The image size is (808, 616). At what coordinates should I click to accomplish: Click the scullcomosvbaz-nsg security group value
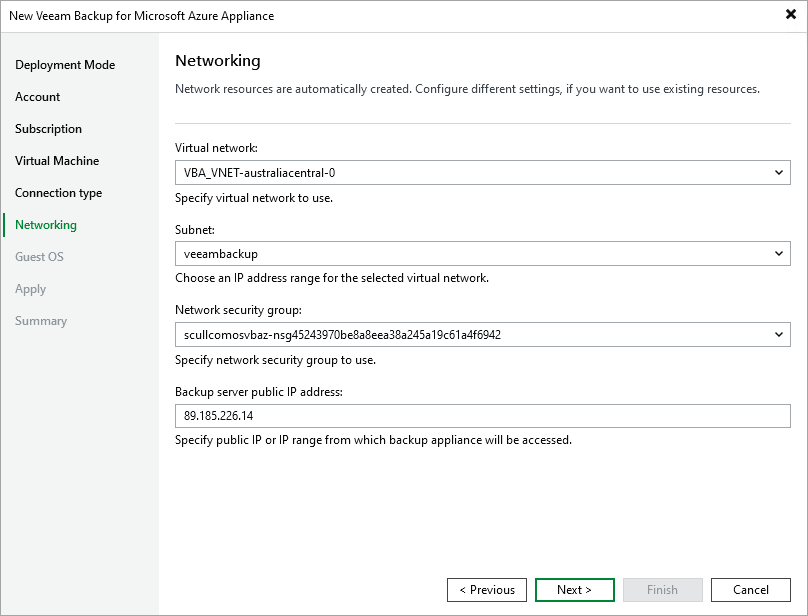[342, 335]
